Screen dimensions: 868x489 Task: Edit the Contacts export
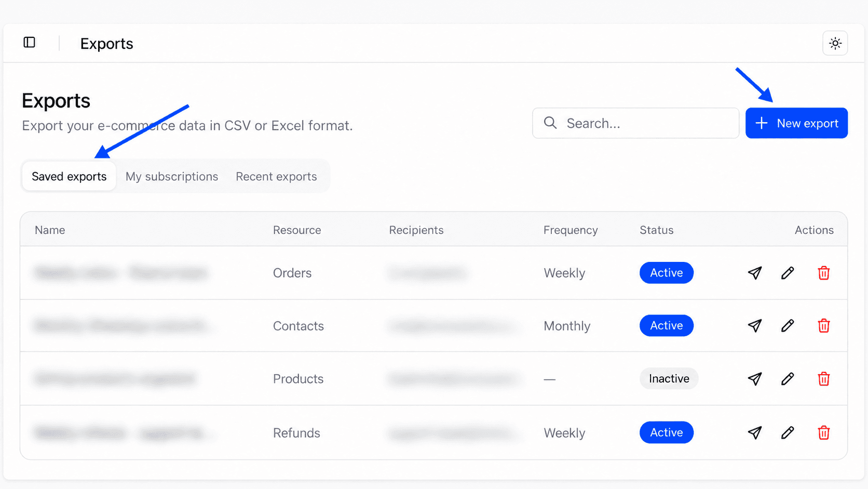pos(788,326)
